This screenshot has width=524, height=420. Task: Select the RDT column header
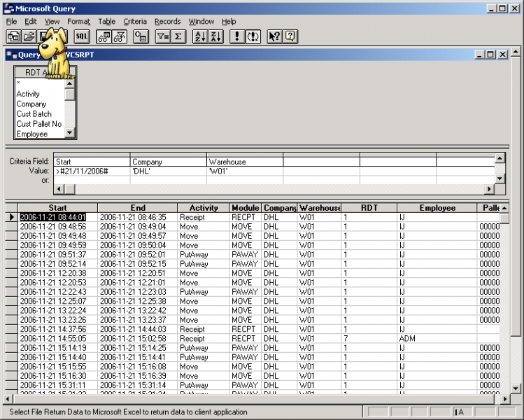click(x=369, y=208)
